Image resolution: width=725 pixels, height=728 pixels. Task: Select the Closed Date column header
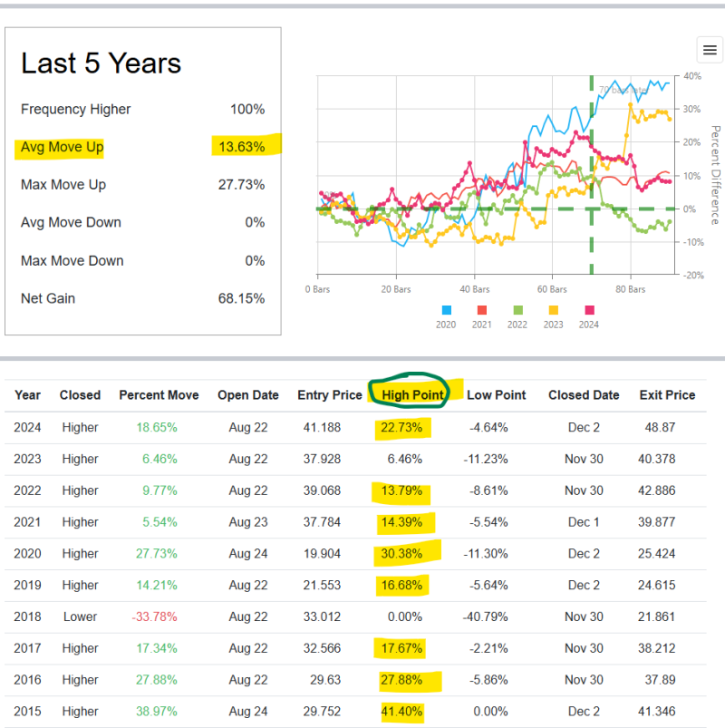[584, 395]
